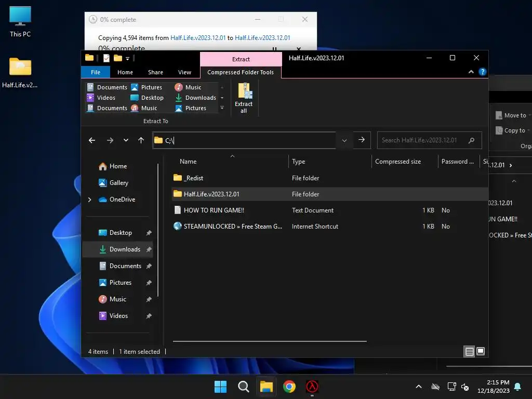Open the Customize Quick Access Toolbar arrow
The height and width of the screenshot is (399, 532).
pos(128,58)
